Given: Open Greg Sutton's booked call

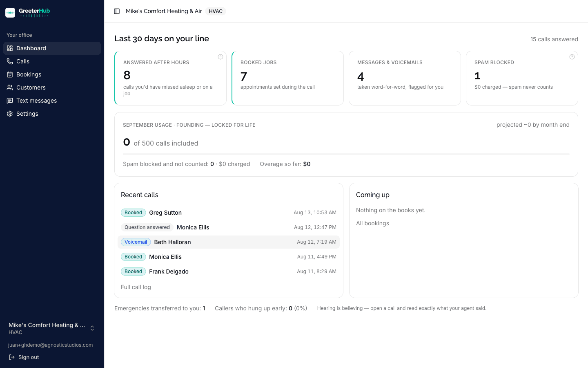Looking at the screenshot, I should [x=229, y=213].
